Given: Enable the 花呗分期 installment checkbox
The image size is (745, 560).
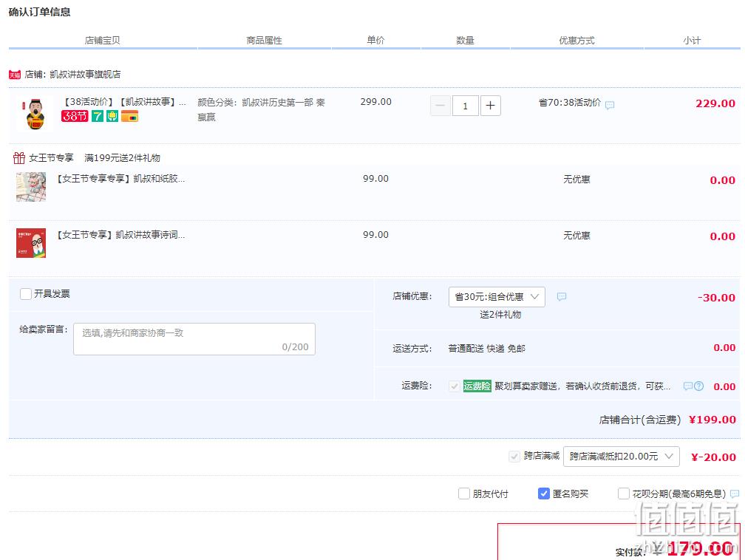Looking at the screenshot, I should point(624,494).
